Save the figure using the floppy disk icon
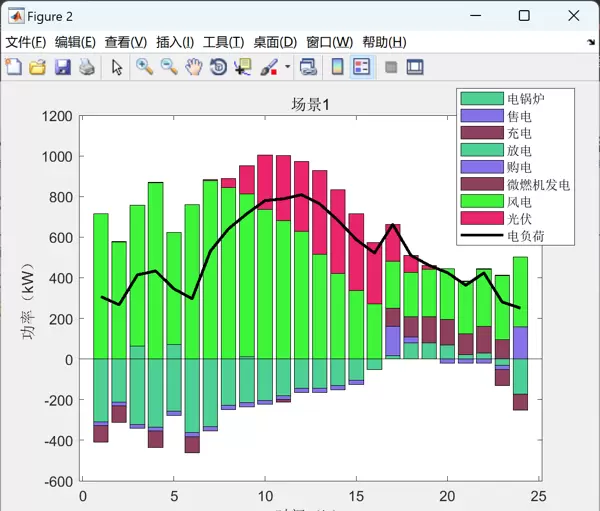 click(x=62, y=67)
